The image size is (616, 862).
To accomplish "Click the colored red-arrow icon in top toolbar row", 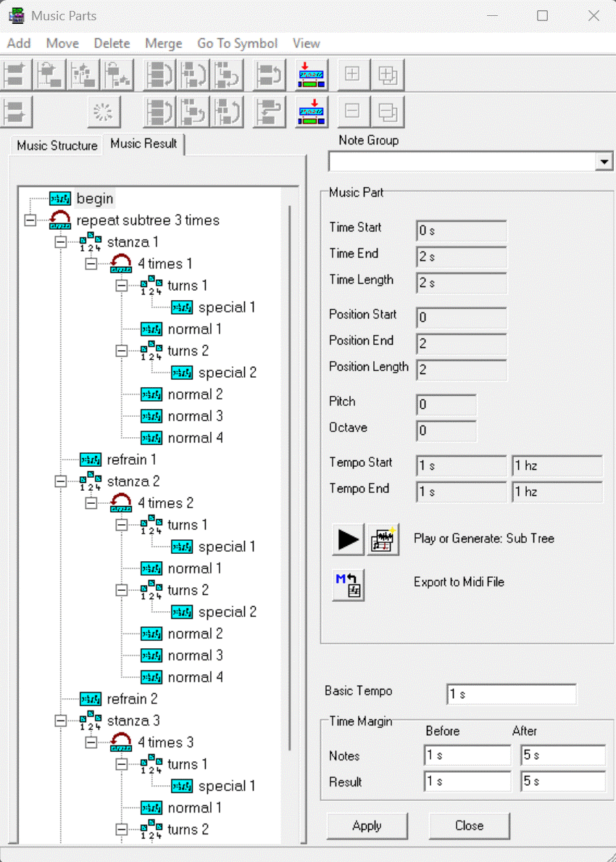I will coord(312,74).
